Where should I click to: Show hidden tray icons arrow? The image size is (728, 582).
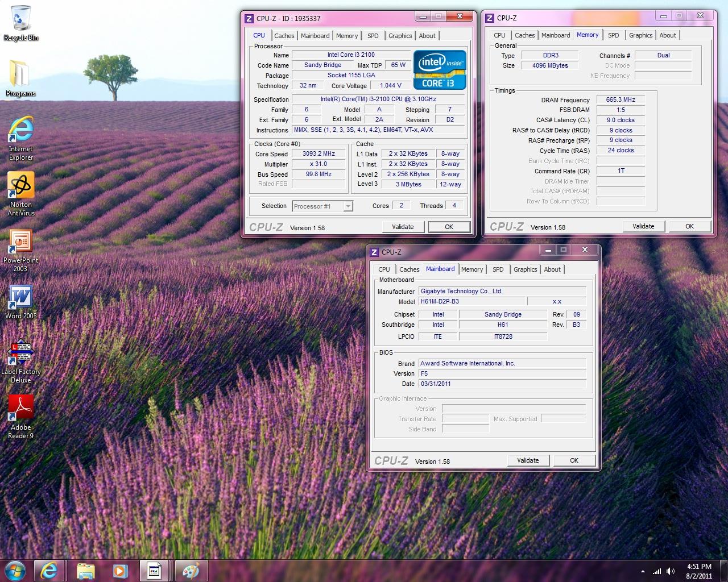(x=643, y=571)
